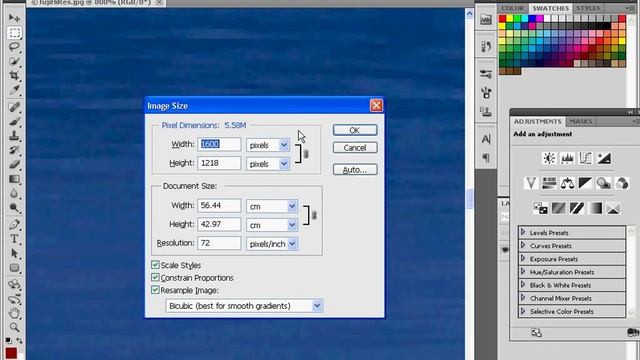Select the Blur tool
The height and width of the screenshot is (360, 640).
pyautogui.click(x=14, y=193)
